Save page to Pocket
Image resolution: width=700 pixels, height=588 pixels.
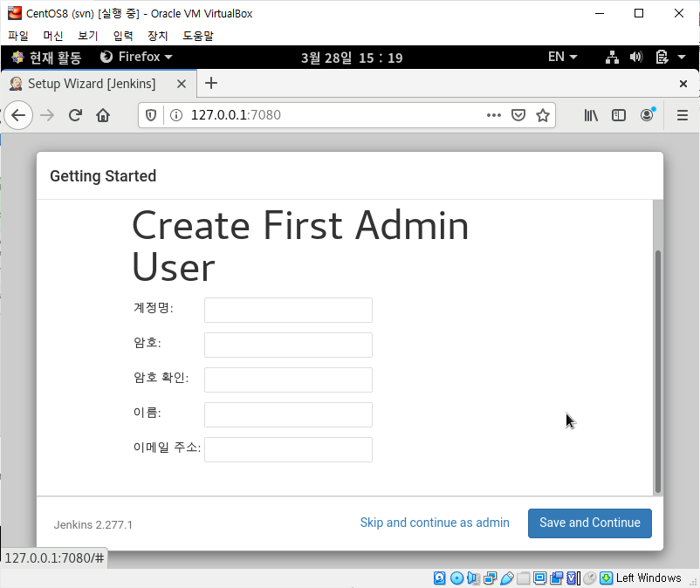[x=518, y=115]
